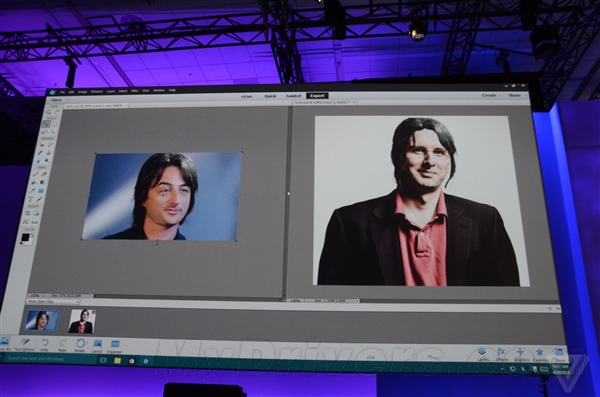This screenshot has height=397, width=600.
Task: Select the Zoom tool in the toolbox
Action: pos(49,113)
